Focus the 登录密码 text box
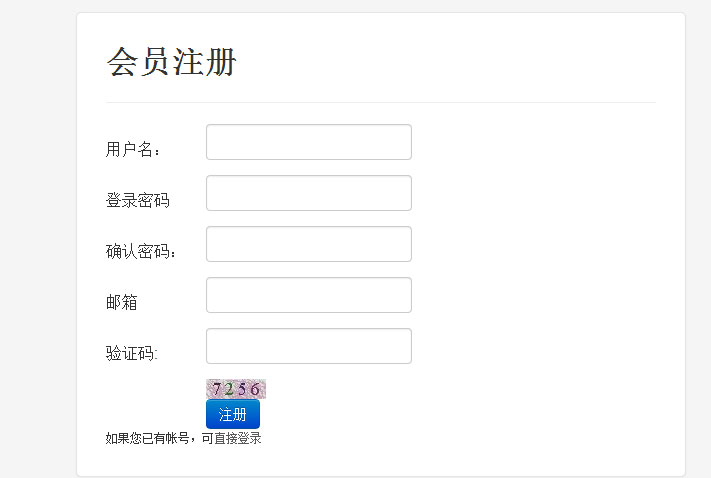 pos(308,193)
